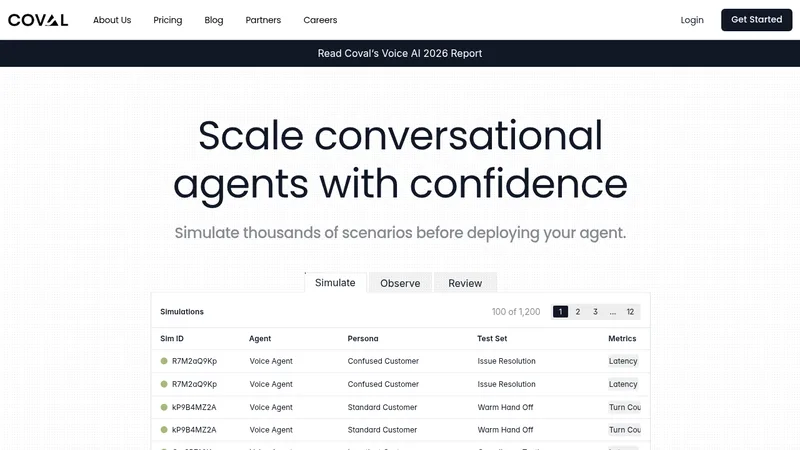Click the Test Set column header

(x=492, y=338)
